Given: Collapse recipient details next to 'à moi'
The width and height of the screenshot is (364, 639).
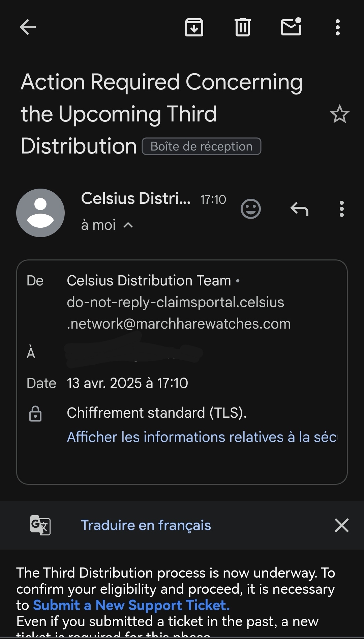Looking at the screenshot, I should pyautogui.click(x=128, y=225).
